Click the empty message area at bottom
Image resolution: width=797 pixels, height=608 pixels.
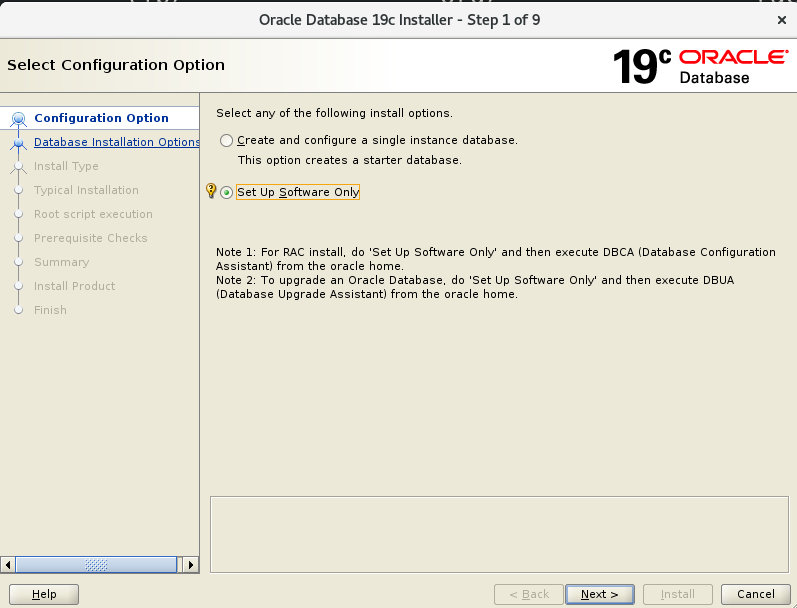point(499,534)
